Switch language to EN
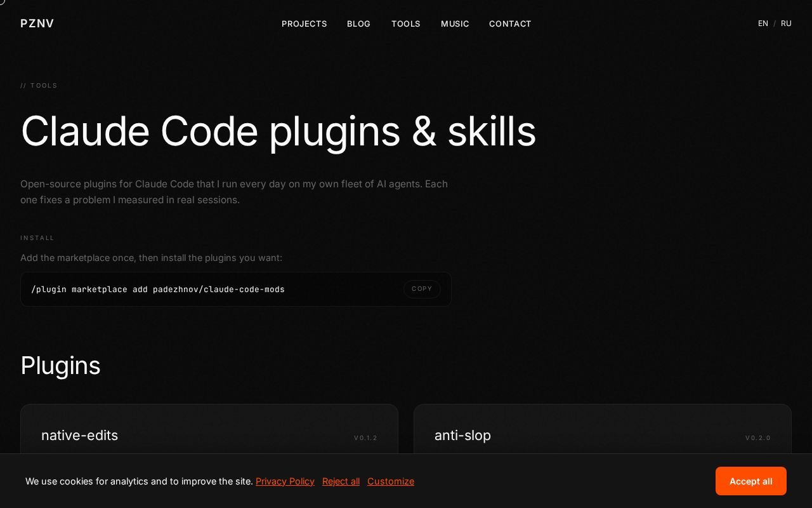The width and height of the screenshot is (812, 508). coord(763,23)
